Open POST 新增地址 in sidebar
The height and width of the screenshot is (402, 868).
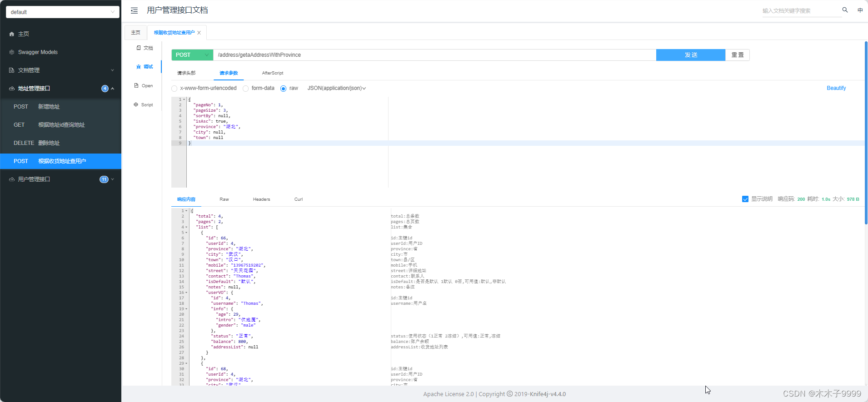click(61, 107)
